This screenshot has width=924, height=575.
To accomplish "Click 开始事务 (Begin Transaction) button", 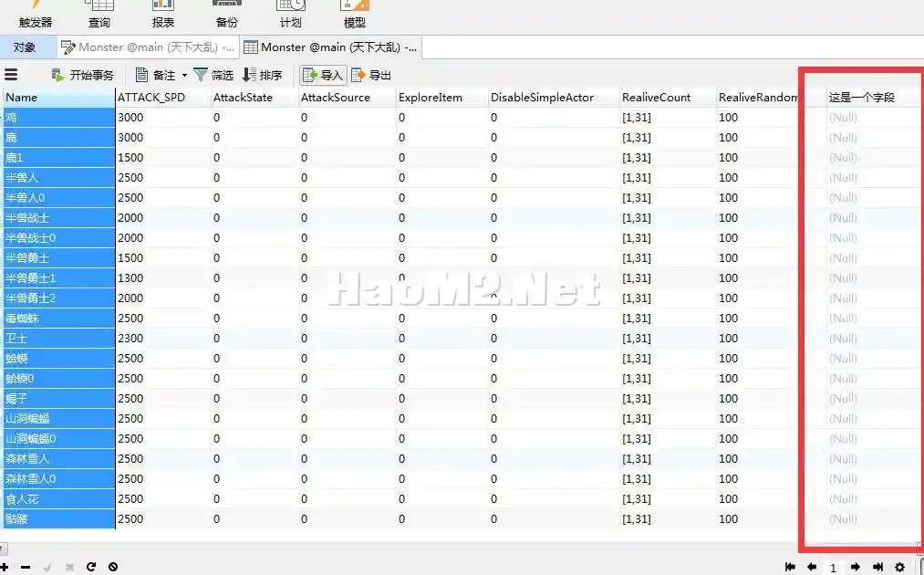I will coord(82,75).
